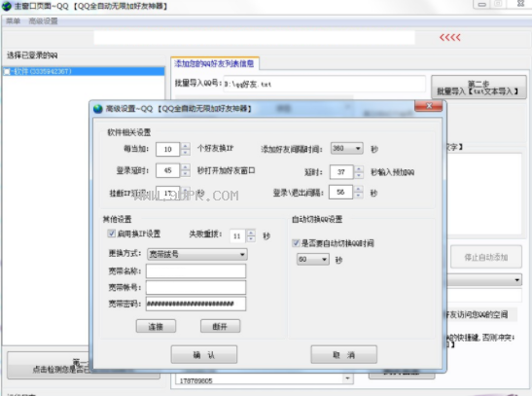
Task: Increase the 失败重拨 seconds spinner
Action: click(x=251, y=233)
